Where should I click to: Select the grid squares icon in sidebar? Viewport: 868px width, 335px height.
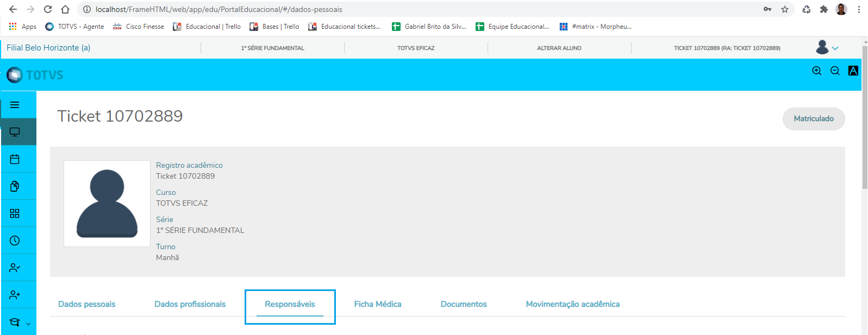(15, 213)
